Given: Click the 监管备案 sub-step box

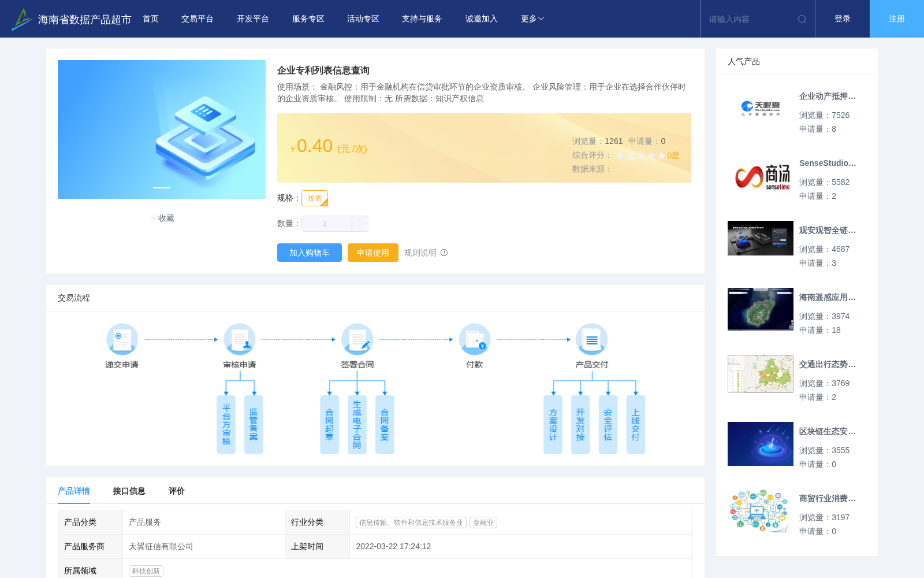Looking at the screenshot, I should click(254, 425).
